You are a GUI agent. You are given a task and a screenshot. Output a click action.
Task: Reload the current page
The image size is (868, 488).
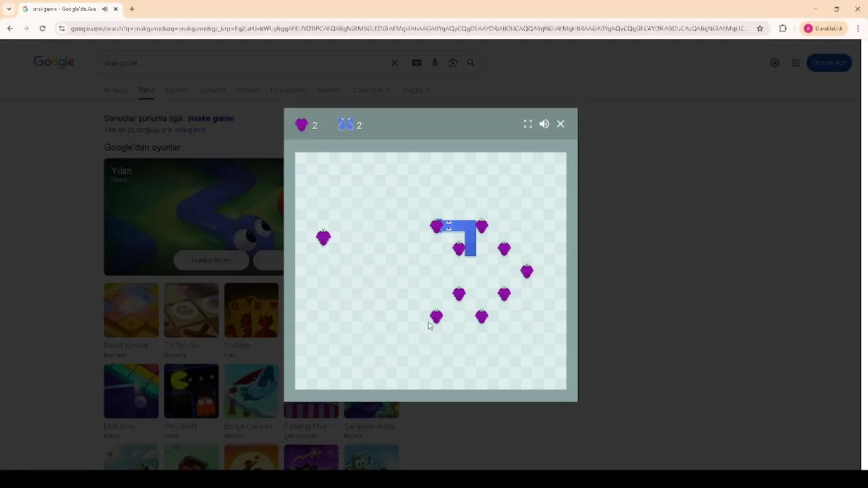[x=42, y=28]
